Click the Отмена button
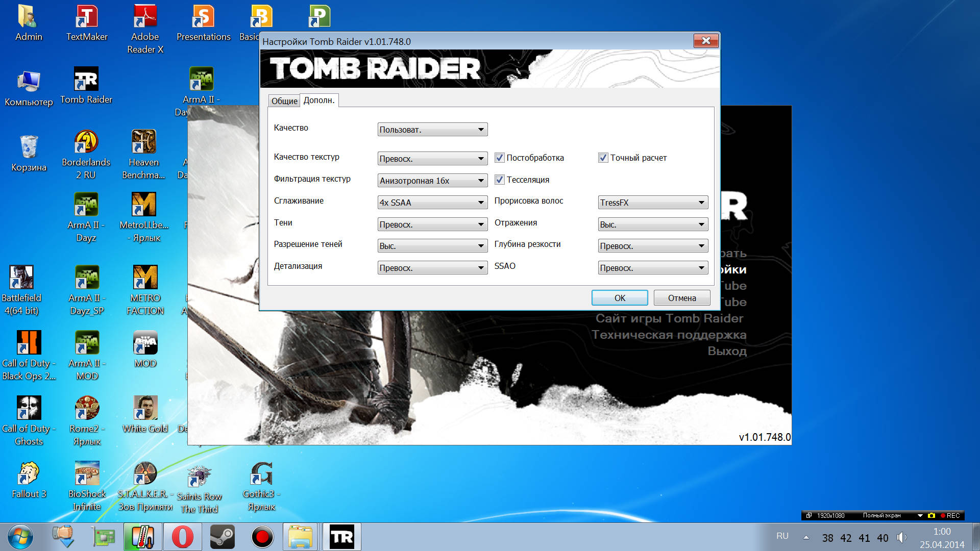Viewport: 980px width, 551px height. pos(682,298)
